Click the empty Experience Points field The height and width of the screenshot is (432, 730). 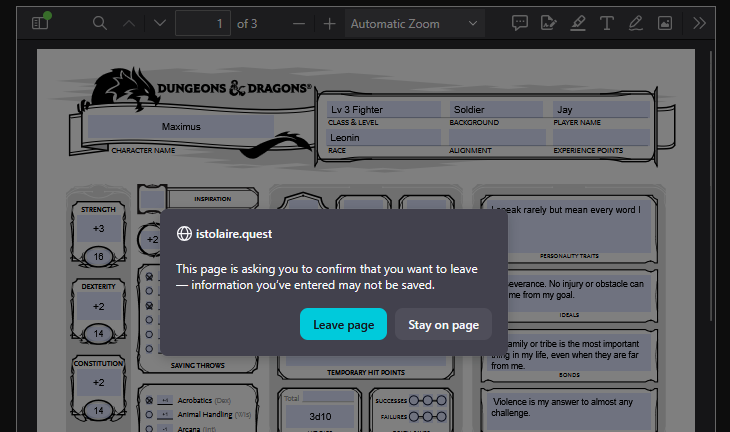click(601, 137)
